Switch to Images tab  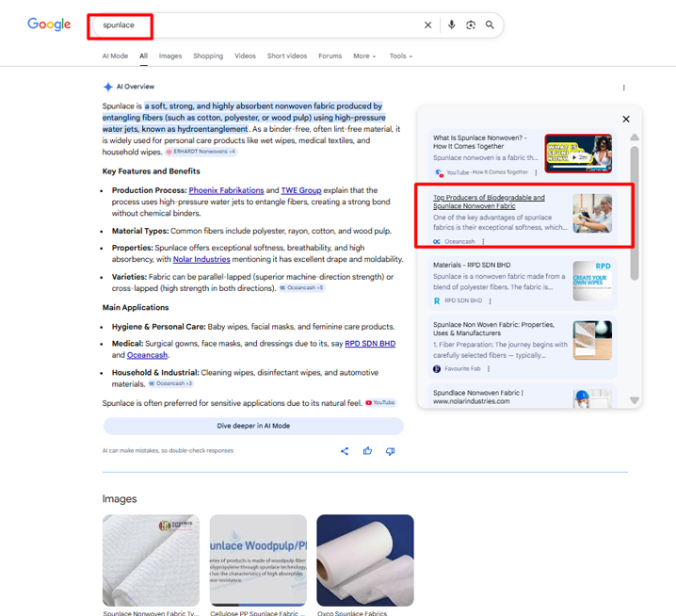[x=170, y=57]
